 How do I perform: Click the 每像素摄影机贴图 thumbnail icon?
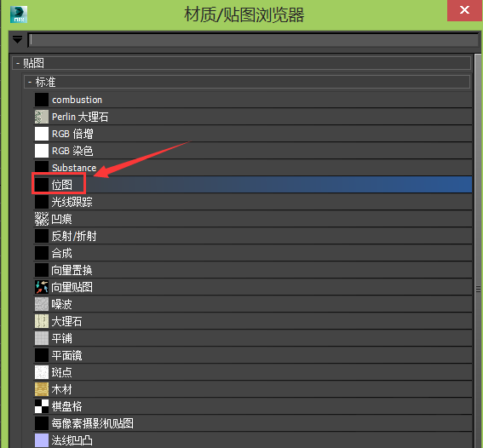pyautogui.click(x=42, y=423)
